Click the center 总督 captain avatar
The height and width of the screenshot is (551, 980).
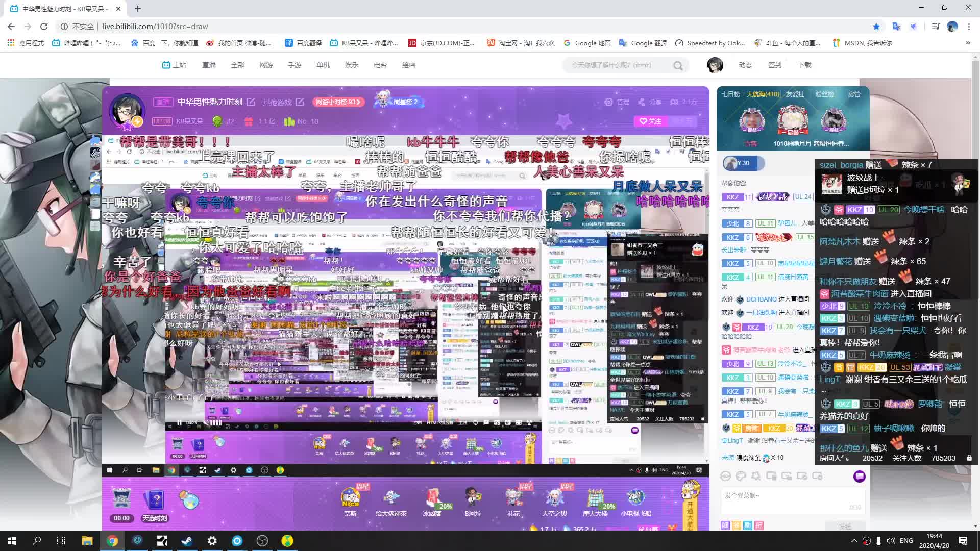coord(793,120)
